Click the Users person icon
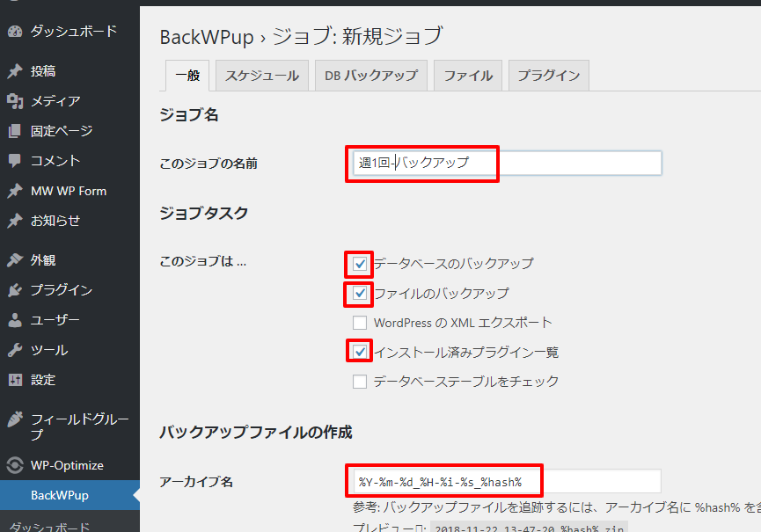 click(x=15, y=320)
